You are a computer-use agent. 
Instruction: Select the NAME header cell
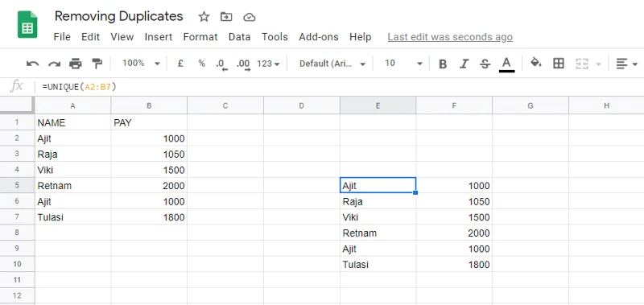click(x=72, y=122)
